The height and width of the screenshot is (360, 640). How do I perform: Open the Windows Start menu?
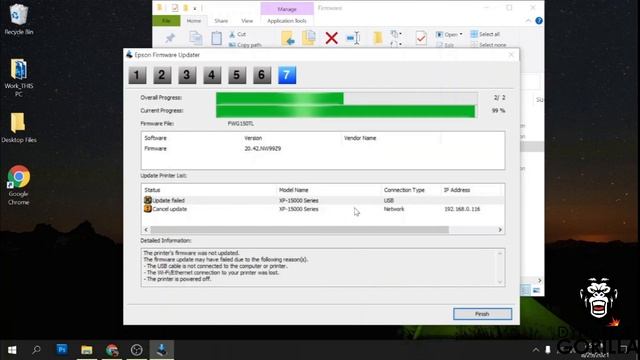click(12, 350)
